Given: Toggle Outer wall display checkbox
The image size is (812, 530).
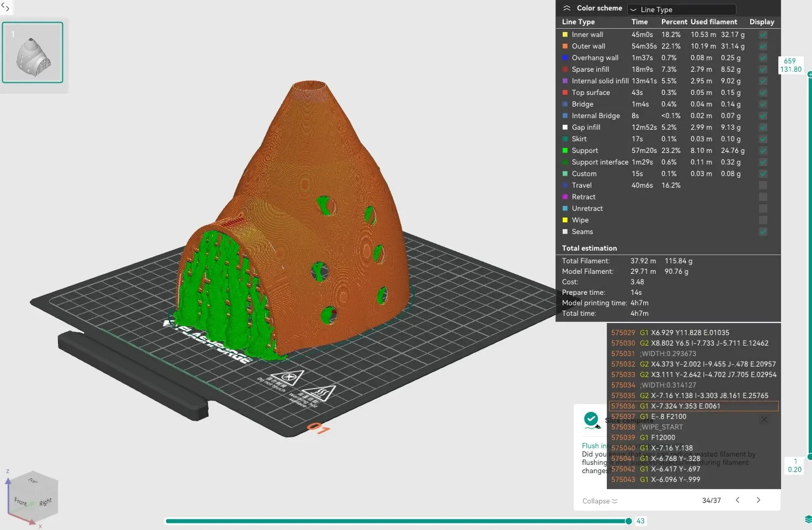Looking at the screenshot, I should (x=763, y=46).
